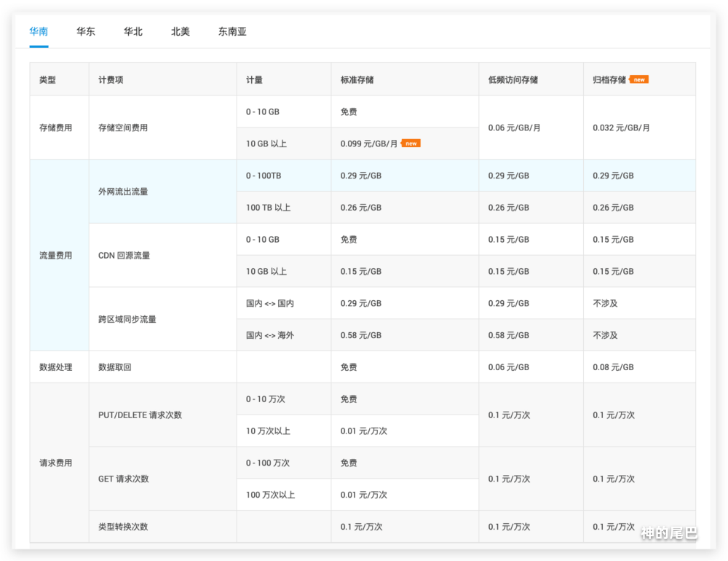Image resolution: width=728 pixels, height=561 pixels.
Task: Click the 0.032 元/GB/月 archive price
Action: (x=621, y=127)
